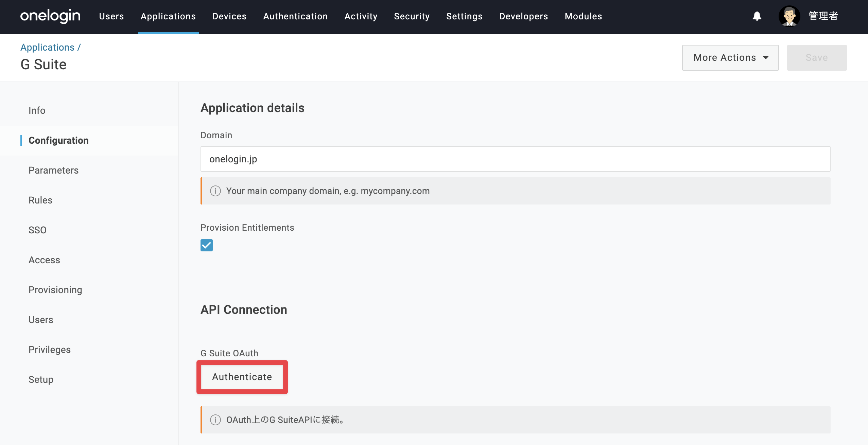Click the Save button
The height and width of the screenshot is (445, 868).
tap(817, 58)
